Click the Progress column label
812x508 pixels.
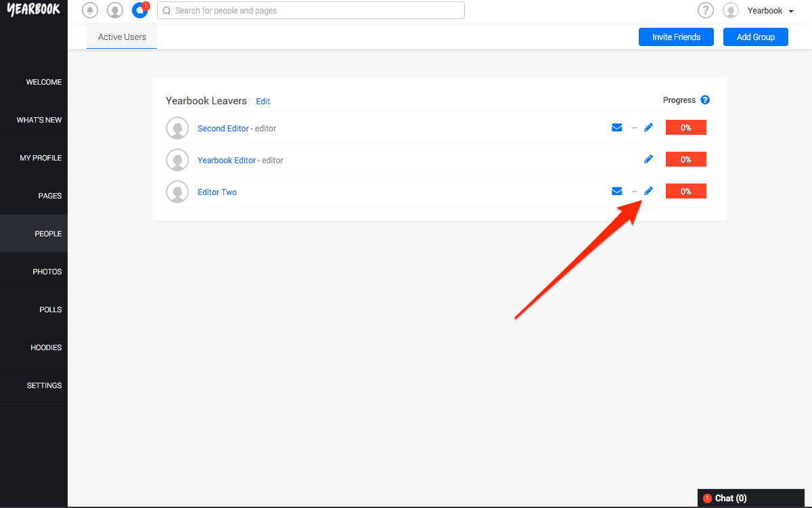[679, 100]
